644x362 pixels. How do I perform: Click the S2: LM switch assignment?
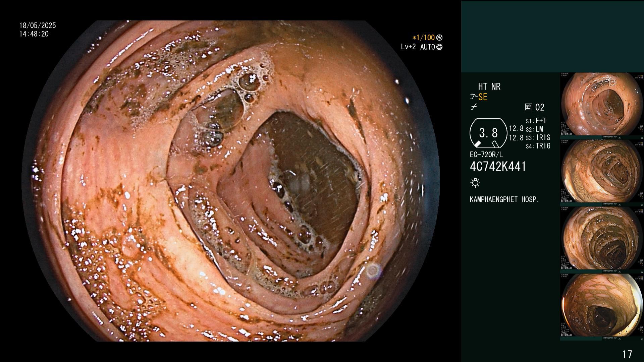coord(534,129)
